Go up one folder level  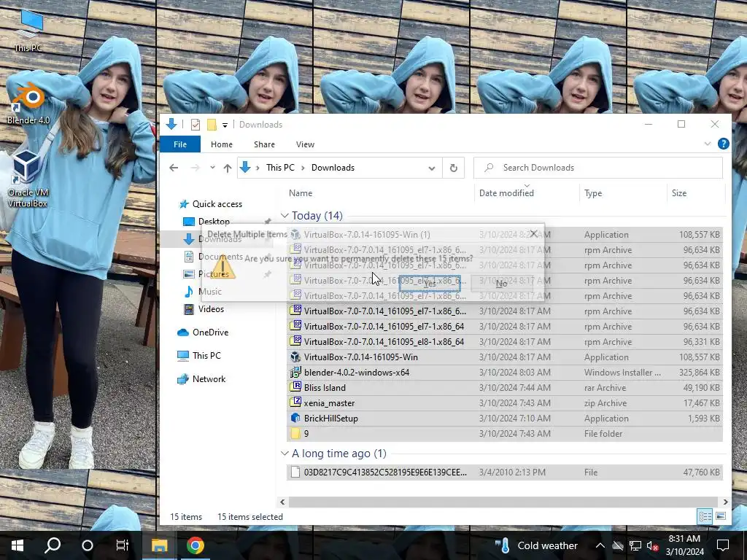click(x=228, y=168)
